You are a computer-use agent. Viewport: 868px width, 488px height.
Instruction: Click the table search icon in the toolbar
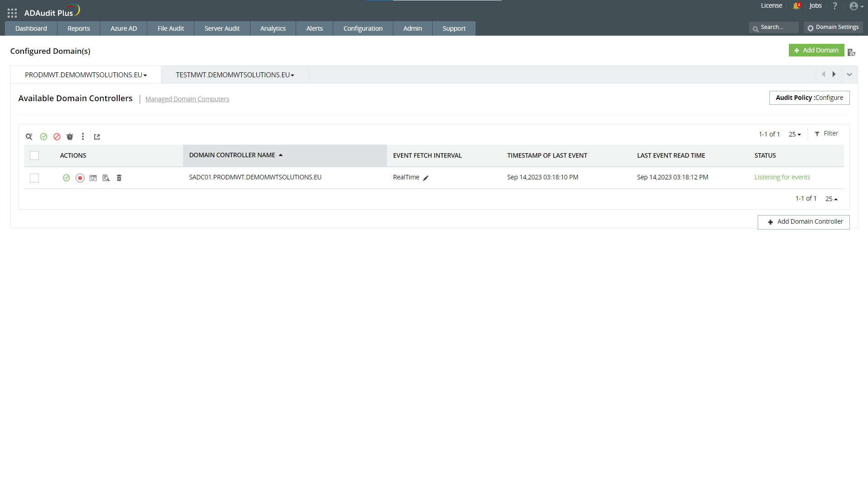pos(29,136)
